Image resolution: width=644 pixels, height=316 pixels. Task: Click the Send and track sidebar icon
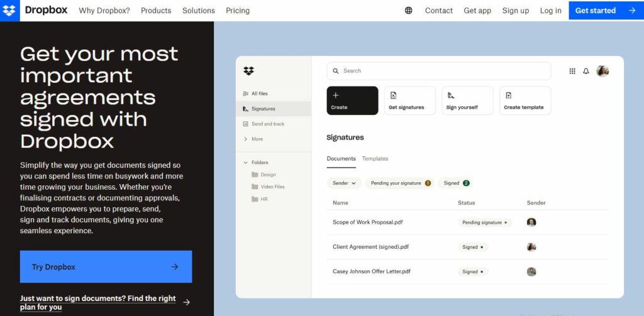[x=246, y=124]
